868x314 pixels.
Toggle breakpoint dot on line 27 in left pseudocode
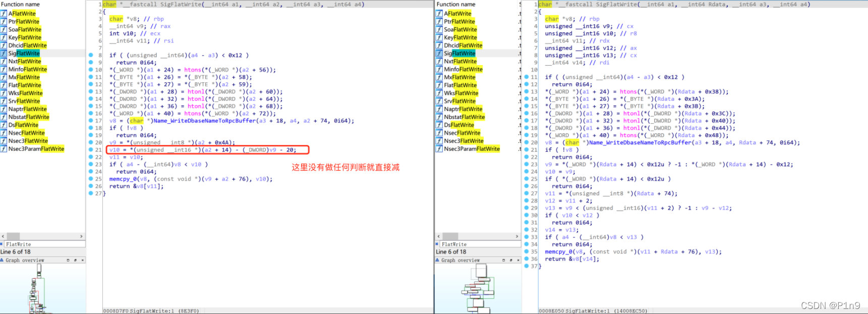click(x=91, y=193)
